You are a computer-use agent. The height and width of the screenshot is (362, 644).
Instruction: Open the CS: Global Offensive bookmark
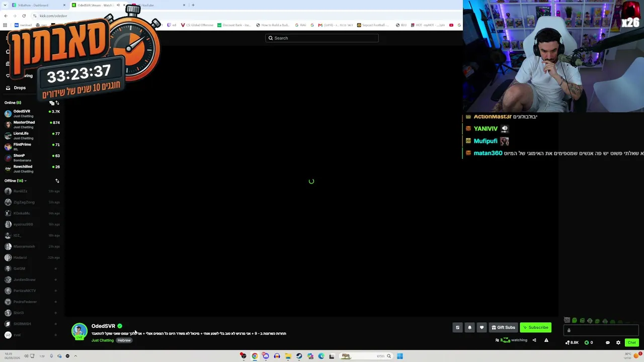point(197,25)
